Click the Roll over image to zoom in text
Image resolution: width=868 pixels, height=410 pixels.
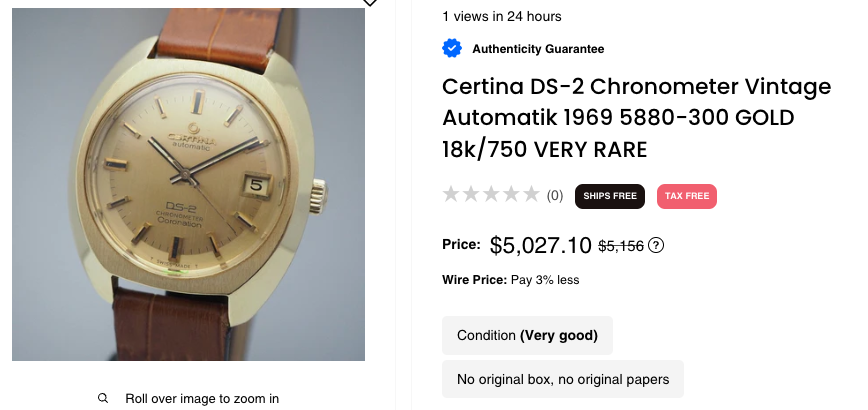click(202, 398)
